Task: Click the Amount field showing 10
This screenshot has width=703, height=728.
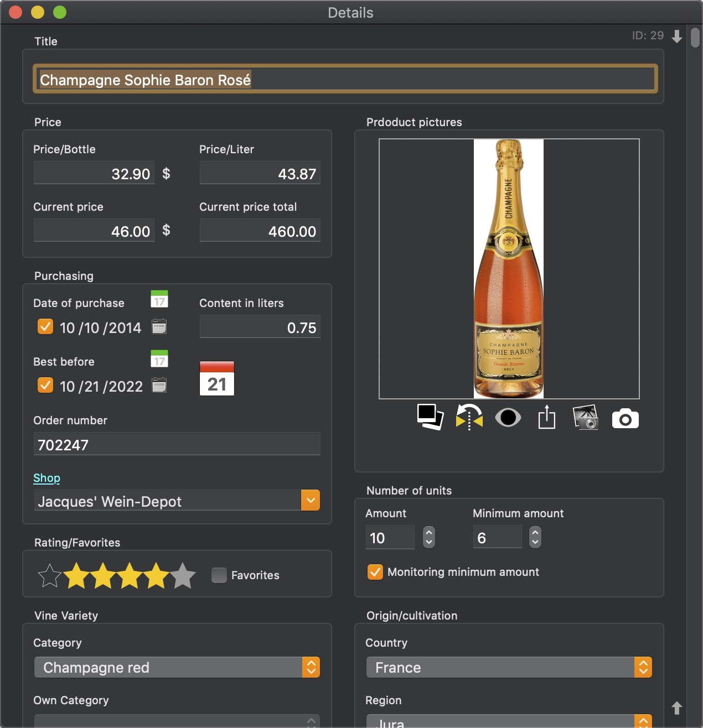Action: pos(390,537)
